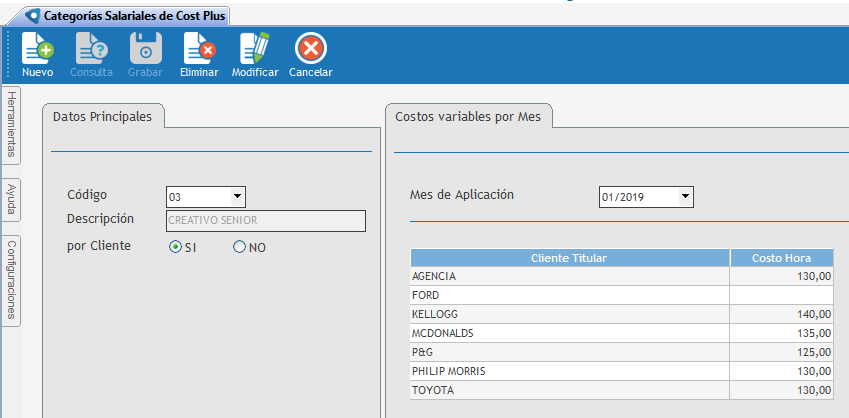Open the Configuraciones side tab

click(x=11, y=279)
